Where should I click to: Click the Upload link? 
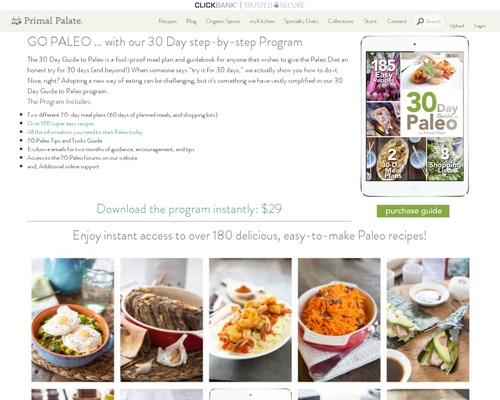tap(457, 26)
